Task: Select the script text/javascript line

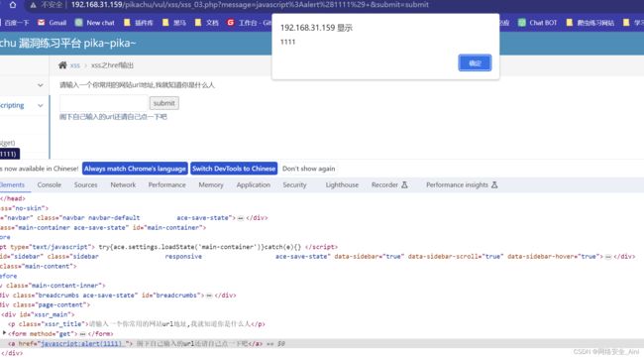Action: [x=168, y=247]
